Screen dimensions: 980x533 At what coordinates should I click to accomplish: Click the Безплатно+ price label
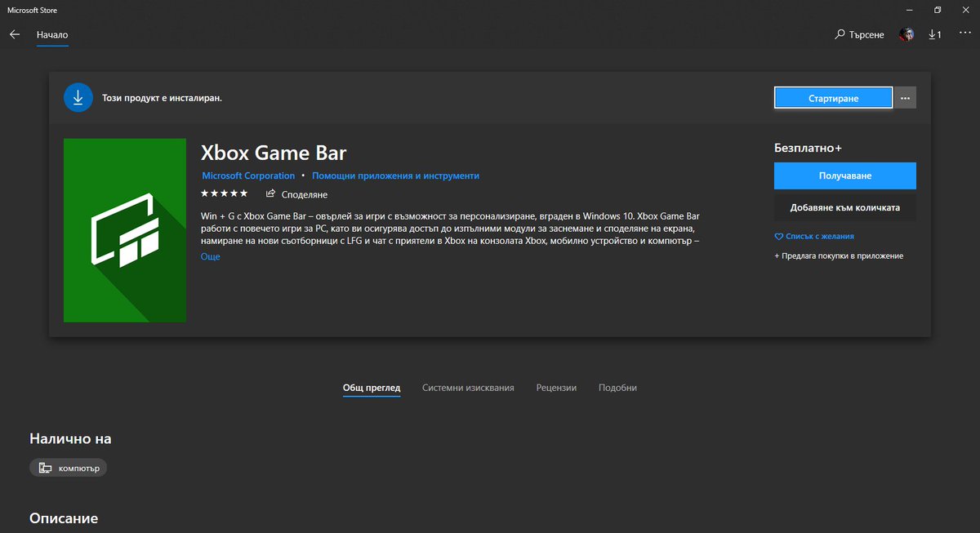click(808, 149)
